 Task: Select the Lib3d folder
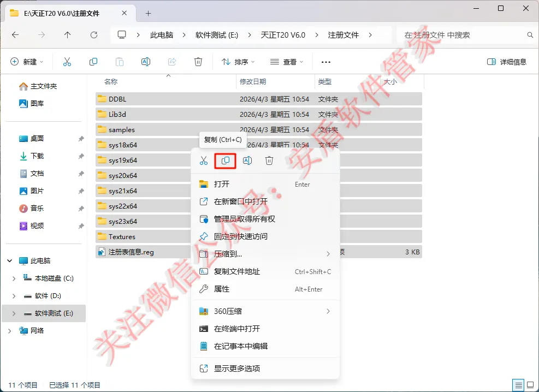(x=259, y=115)
